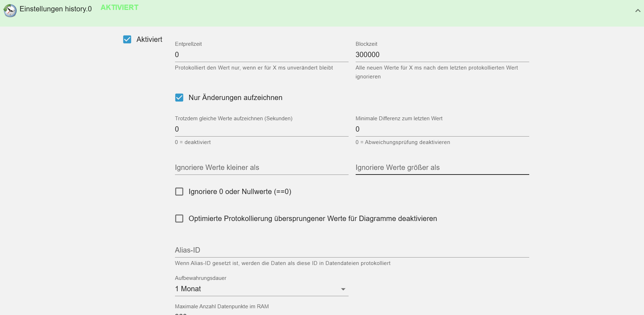Focus the Blockzeit field showing 300000
The width and height of the screenshot is (644, 315).
point(442,55)
